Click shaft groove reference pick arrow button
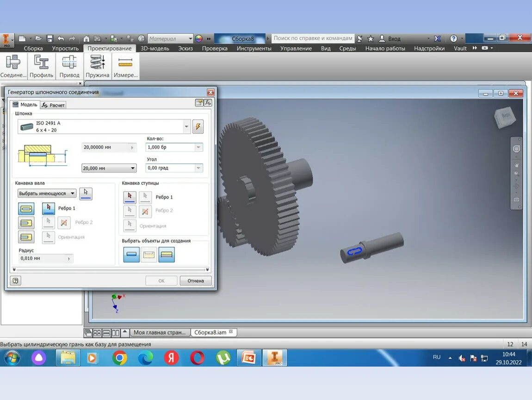Image resolution: width=532 pixels, height=400 pixels. [x=86, y=194]
